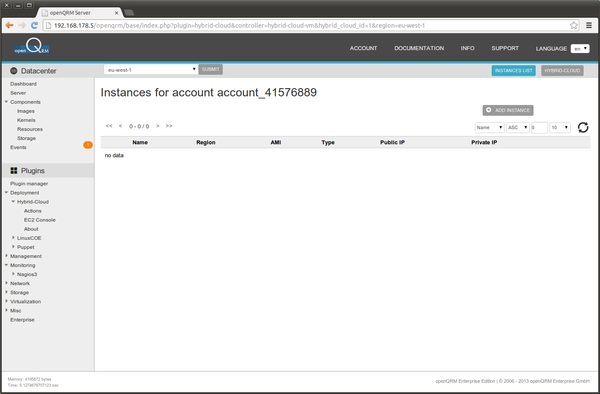Switch to INSTANCES LIST tab

click(x=514, y=70)
